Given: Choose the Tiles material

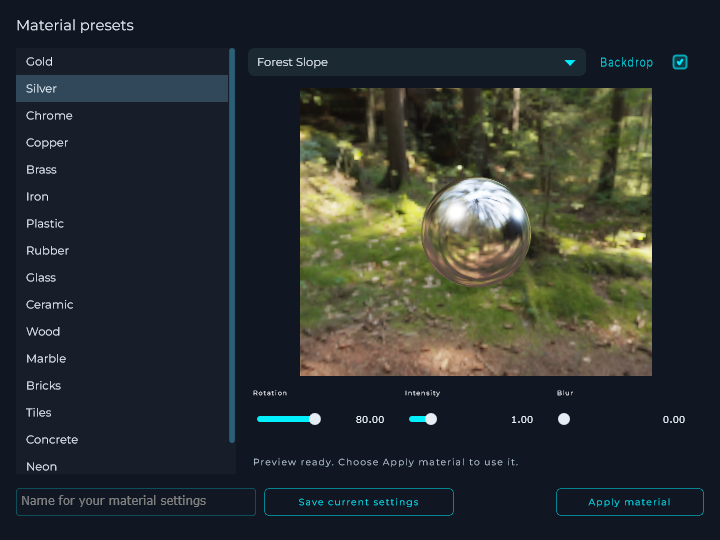Looking at the screenshot, I should point(122,413).
